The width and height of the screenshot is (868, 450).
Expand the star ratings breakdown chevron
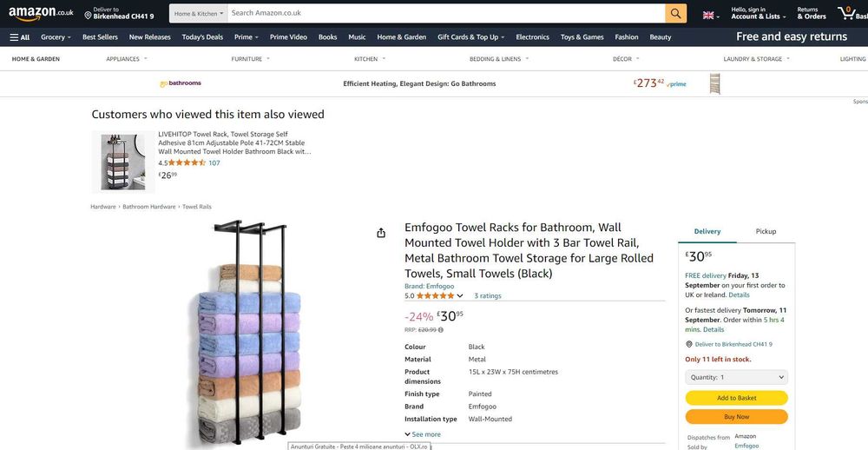[x=460, y=296]
